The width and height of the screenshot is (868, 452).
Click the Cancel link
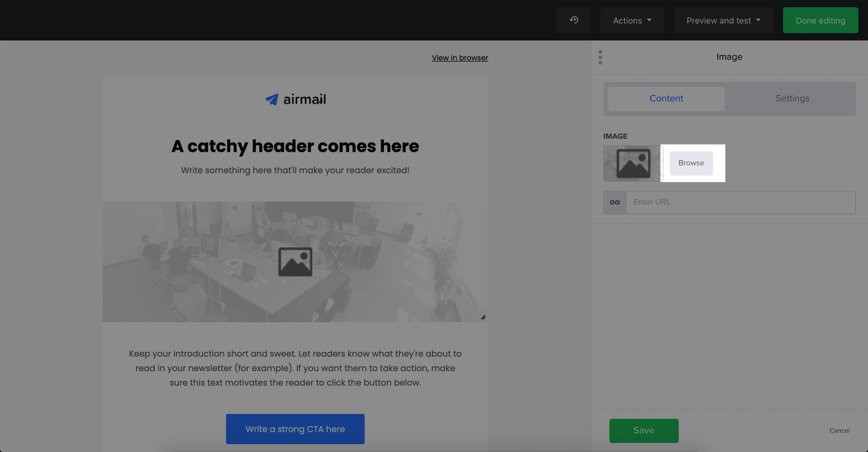tap(839, 430)
